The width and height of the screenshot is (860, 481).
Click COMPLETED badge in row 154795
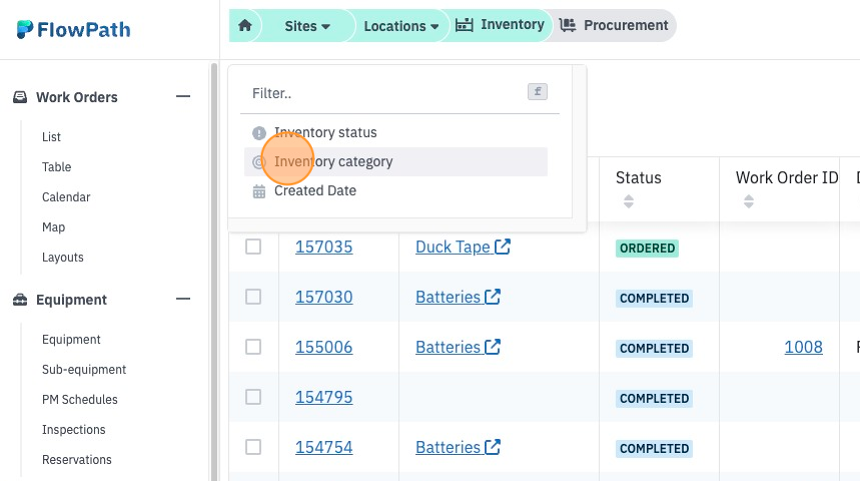654,399
